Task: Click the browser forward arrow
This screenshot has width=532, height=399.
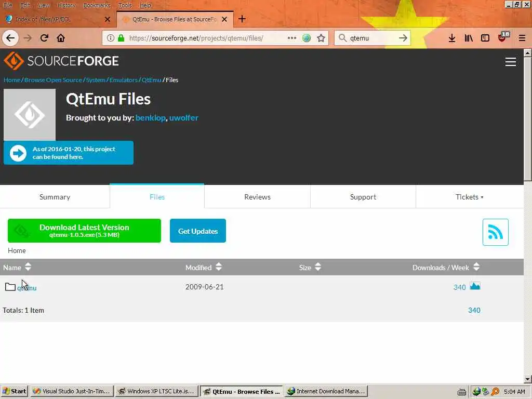Action: click(28, 38)
